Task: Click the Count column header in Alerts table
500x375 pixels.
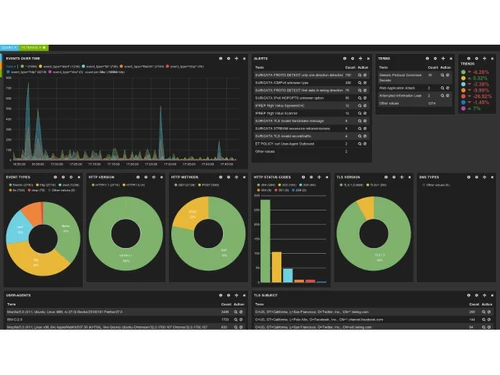Action: [350, 67]
